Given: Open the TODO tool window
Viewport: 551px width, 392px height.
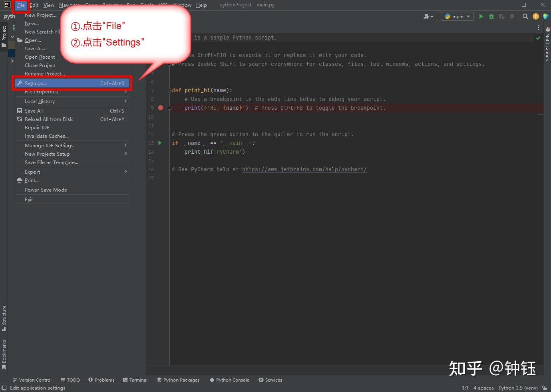Looking at the screenshot, I should 70,380.
